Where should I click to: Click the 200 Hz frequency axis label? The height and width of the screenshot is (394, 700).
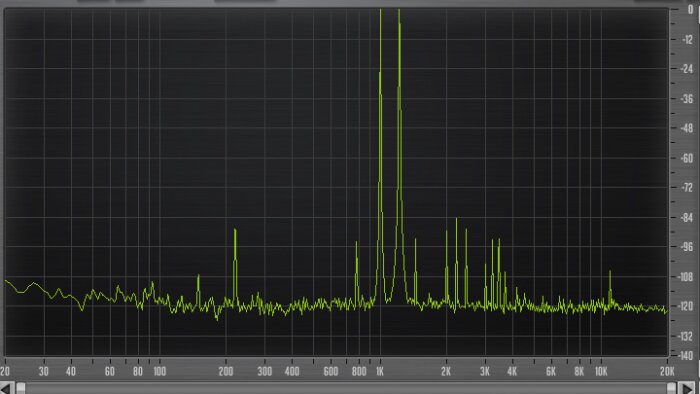click(226, 371)
